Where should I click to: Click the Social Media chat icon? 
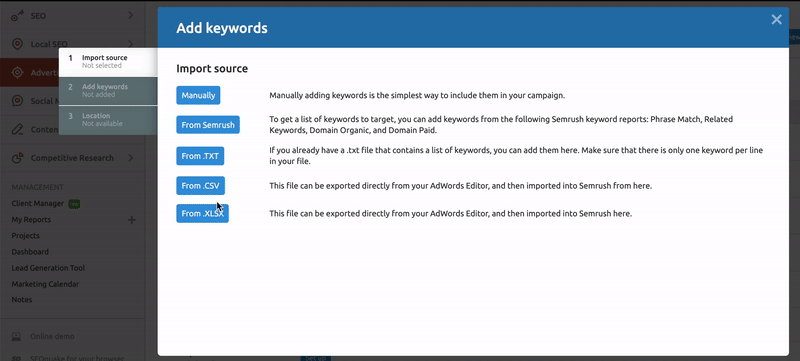[x=17, y=101]
